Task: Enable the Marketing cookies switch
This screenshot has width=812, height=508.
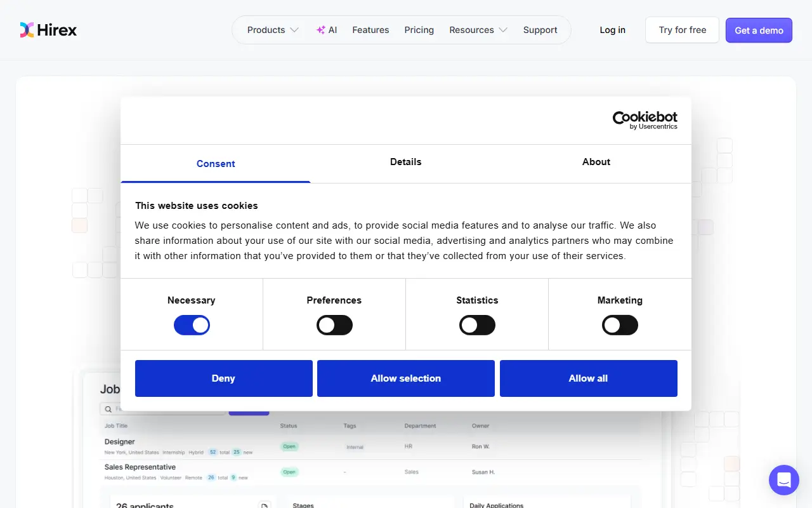Action: coord(620,326)
